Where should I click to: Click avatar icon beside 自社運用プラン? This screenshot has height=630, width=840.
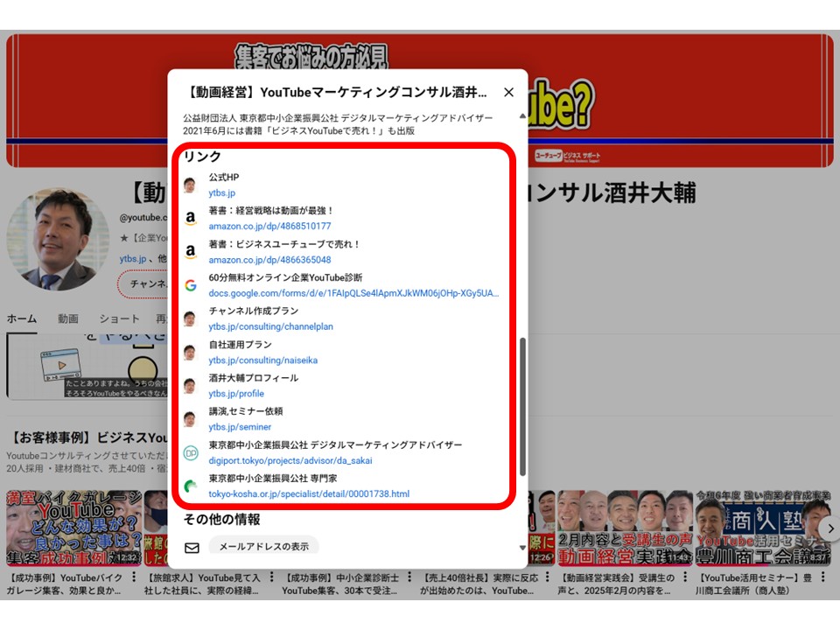pyautogui.click(x=190, y=353)
